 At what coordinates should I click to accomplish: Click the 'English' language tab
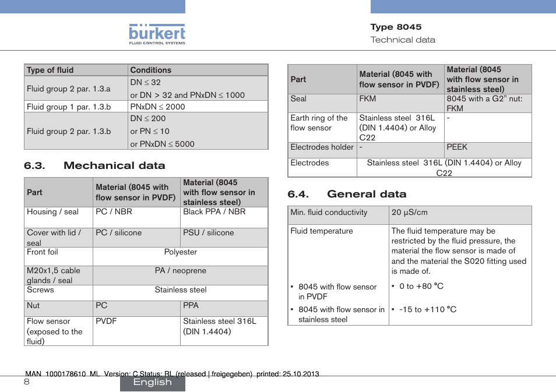153,383
